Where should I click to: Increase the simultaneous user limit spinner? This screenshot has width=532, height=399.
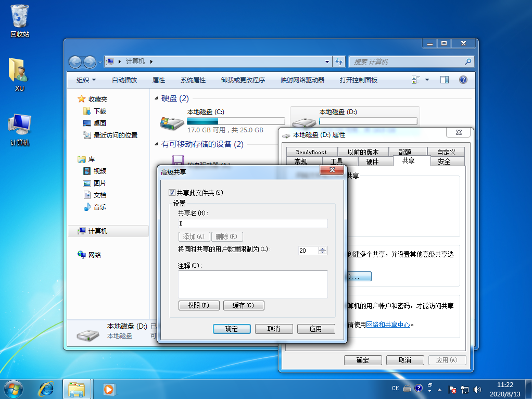pos(323,248)
